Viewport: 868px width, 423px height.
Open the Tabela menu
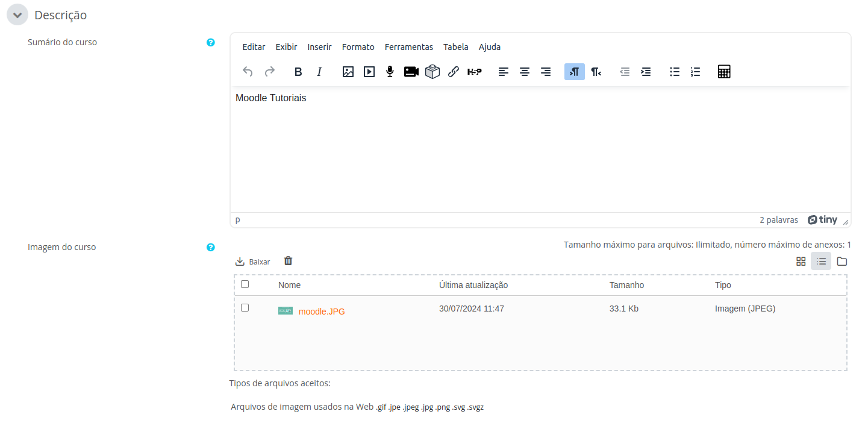pos(455,47)
